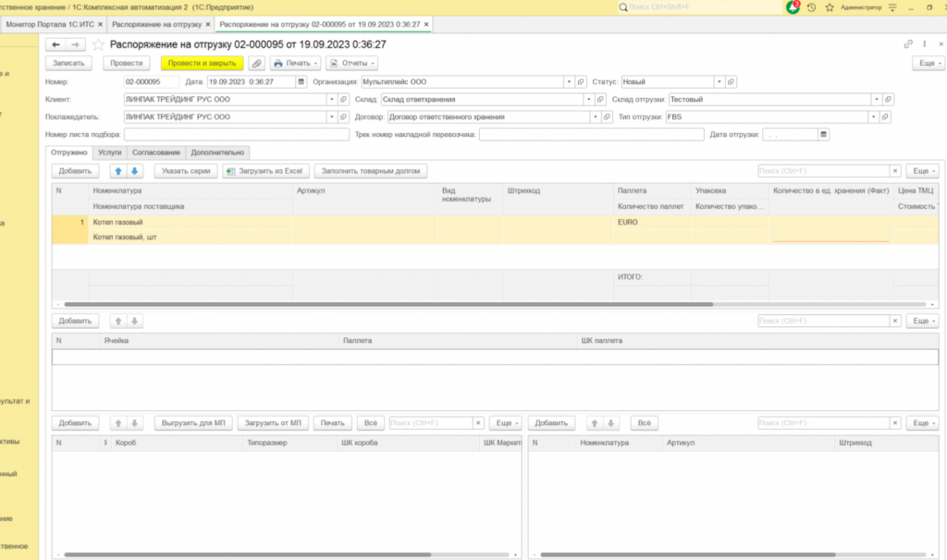Click Указать серии button
Viewport: 947px width, 560px height.
click(186, 171)
